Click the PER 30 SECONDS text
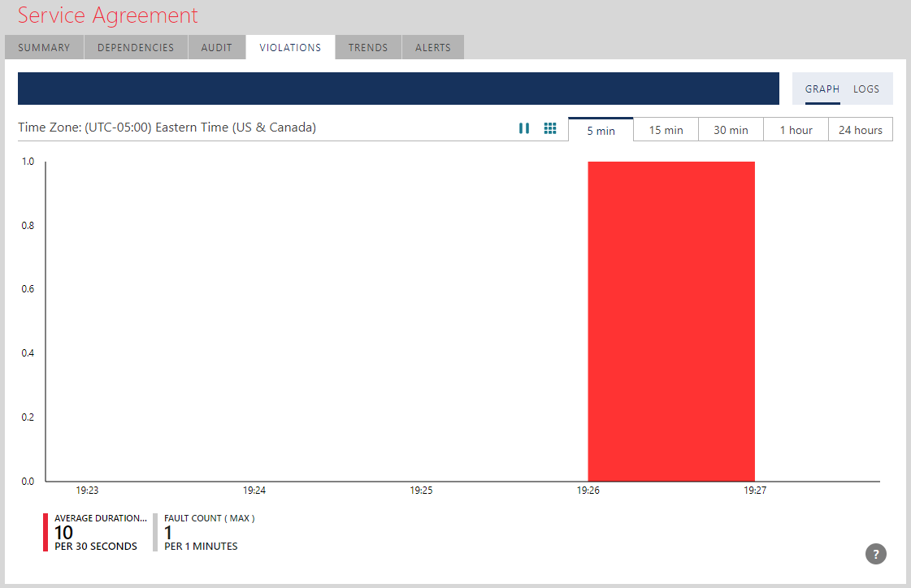Viewport: 911px width, 588px height. 96,547
